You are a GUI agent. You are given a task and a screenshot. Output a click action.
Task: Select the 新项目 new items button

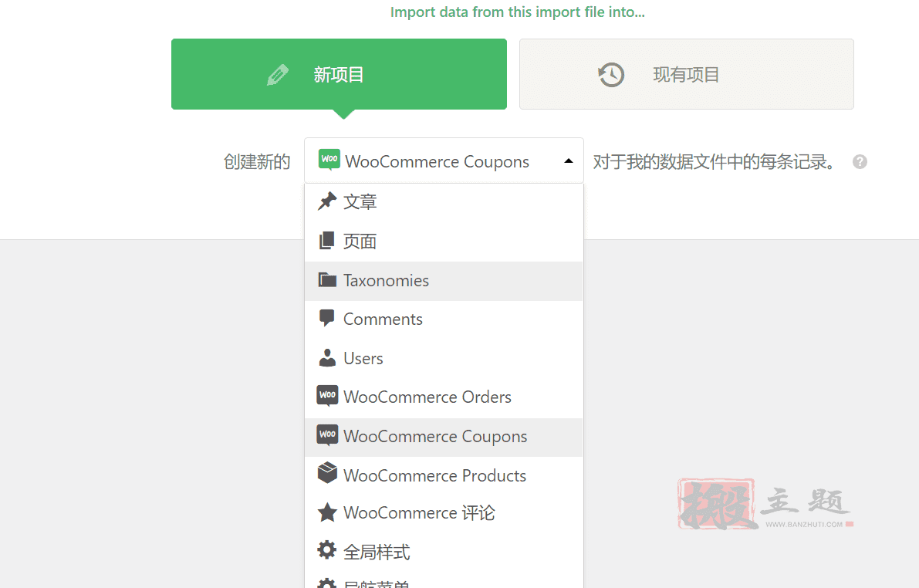(339, 74)
